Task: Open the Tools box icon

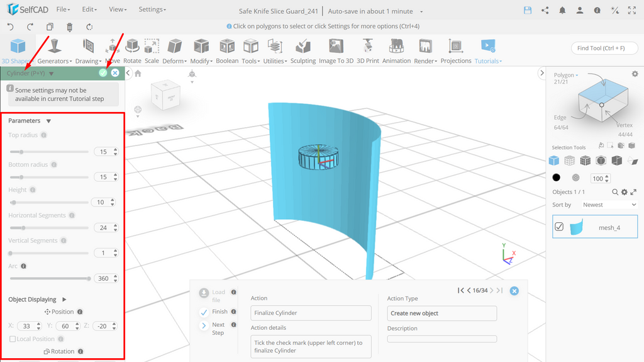Action: point(250,46)
